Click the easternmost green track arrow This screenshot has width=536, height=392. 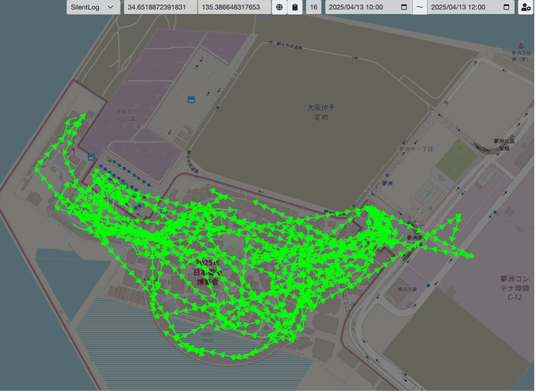(x=470, y=255)
